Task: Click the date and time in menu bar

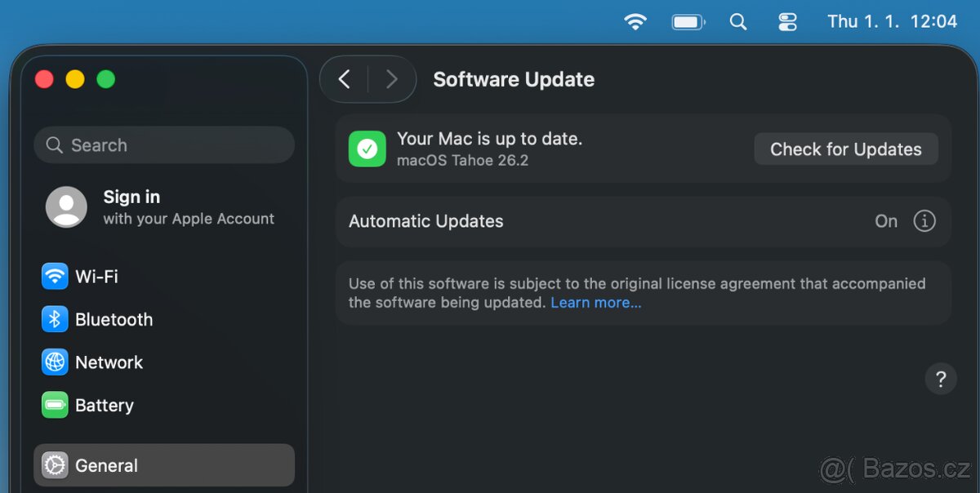Action: click(892, 22)
